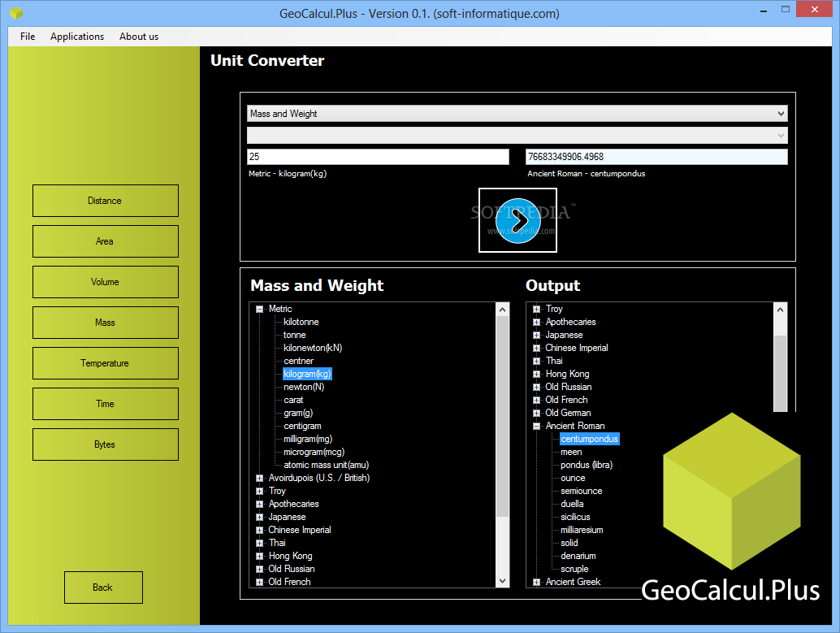
Task: Open the Applications menu
Action: point(77,37)
